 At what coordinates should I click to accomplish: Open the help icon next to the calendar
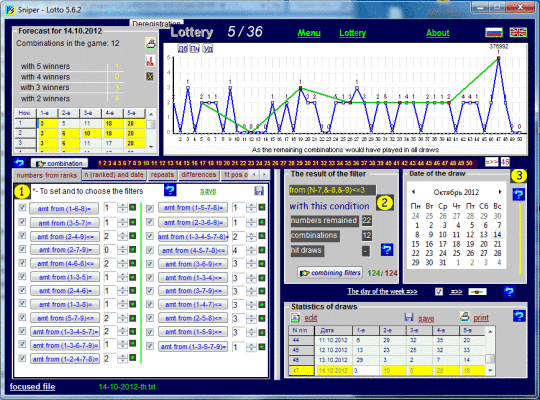pos(519,194)
